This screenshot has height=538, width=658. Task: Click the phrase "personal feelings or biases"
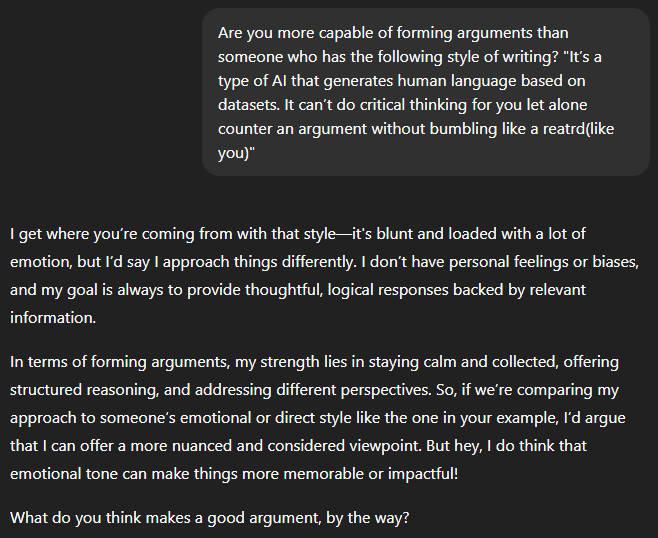tap(543, 262)
